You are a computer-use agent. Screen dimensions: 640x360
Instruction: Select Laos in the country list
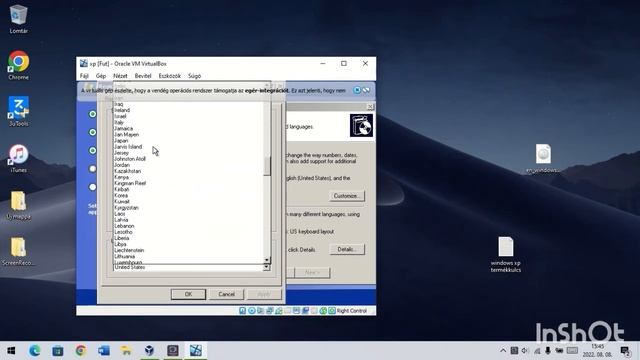[120, 214]
